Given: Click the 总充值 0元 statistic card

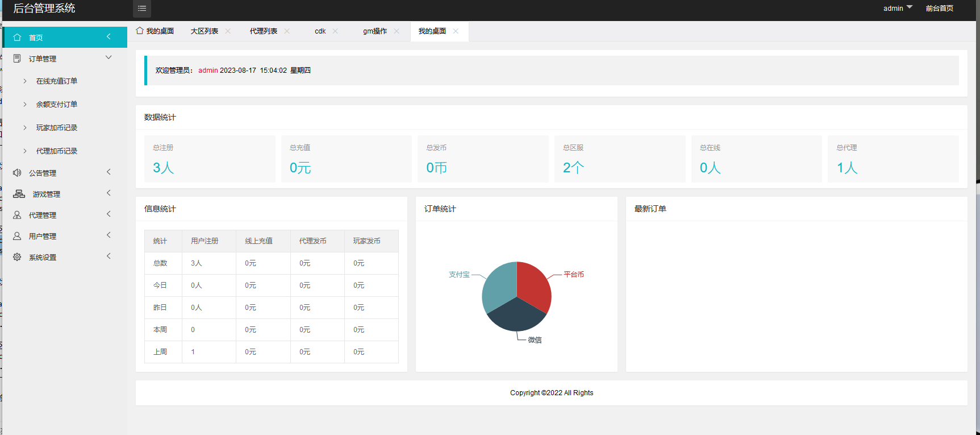Looking at the screenshot, I should pyautogui.click(x=347, y=159).
